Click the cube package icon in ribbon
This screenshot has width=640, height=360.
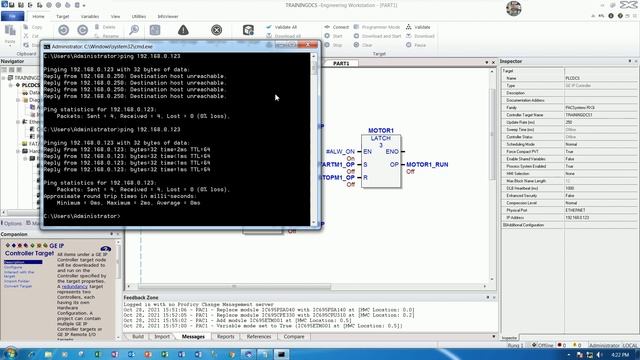tap(248, 30)
